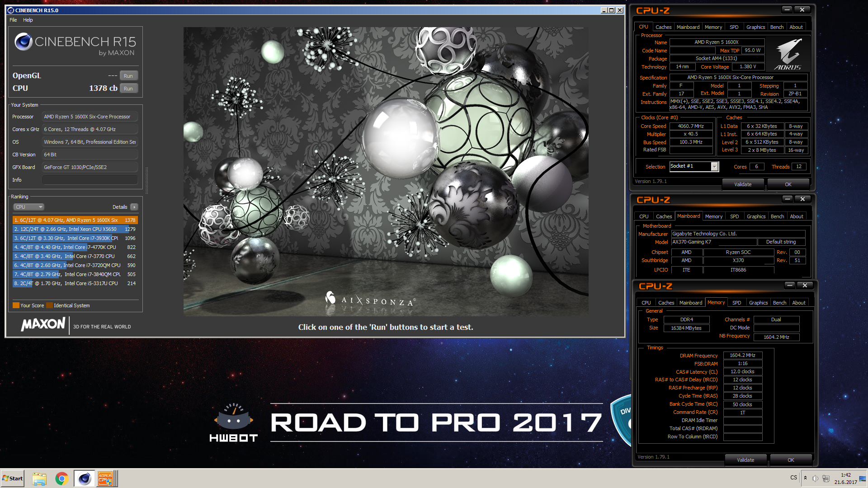Switch to Cinebench taskbar icon
The width and height of the screenshot is (868, 488).
point(84,479)
